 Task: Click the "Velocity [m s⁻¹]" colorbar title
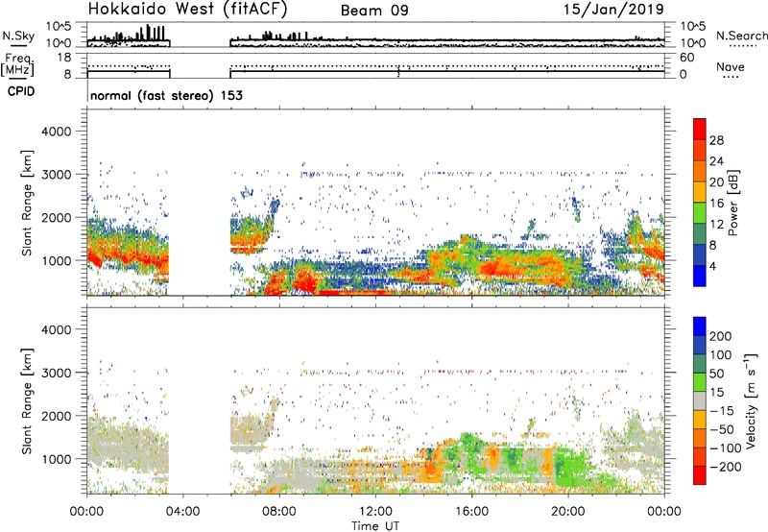751,400
